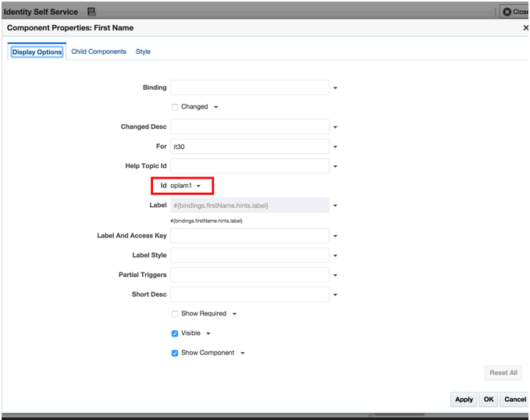This screenshot has height=420, width=530.
Task: Expand the Short Desc dropdown arrow
Action: pos(336,295)
